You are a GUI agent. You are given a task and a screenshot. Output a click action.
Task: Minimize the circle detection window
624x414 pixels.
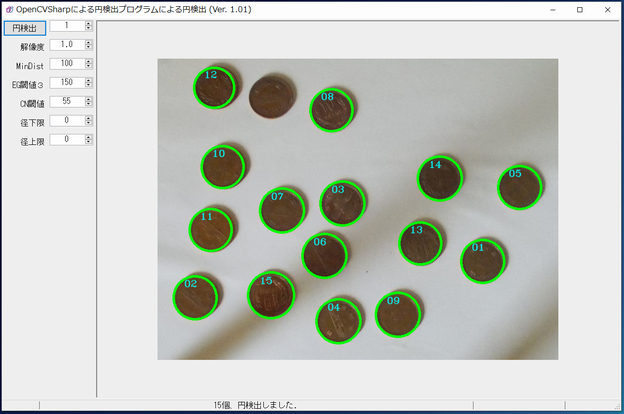[x=552, y=10]
